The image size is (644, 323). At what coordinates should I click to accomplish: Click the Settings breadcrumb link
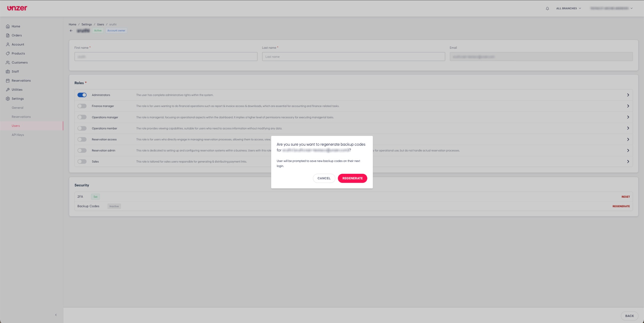point(87,25)
